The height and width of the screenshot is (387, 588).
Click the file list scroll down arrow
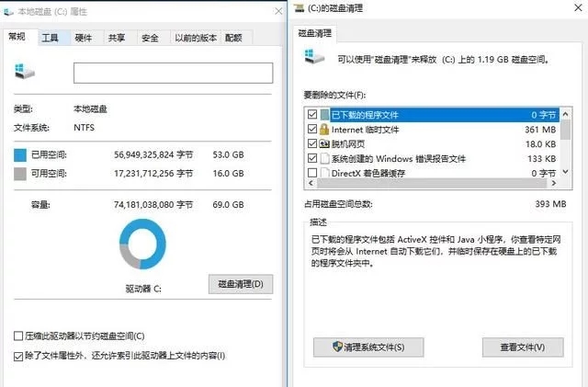click(566, 172)
